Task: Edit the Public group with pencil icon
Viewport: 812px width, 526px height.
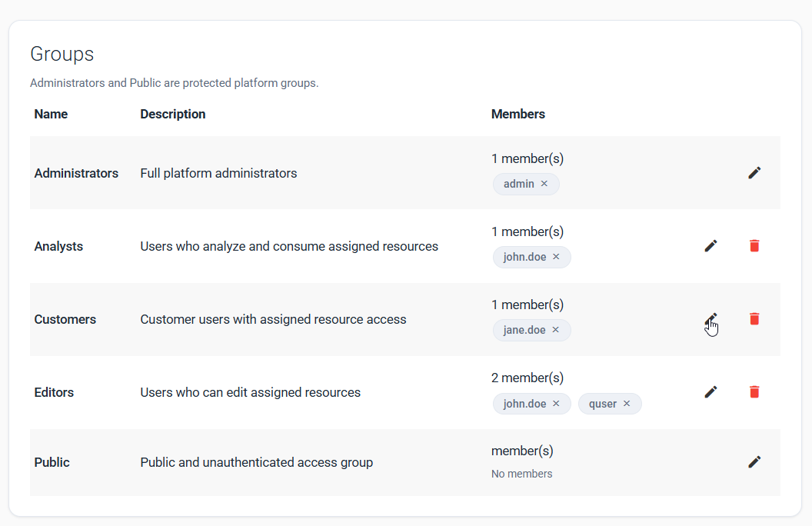Action: 754,462
